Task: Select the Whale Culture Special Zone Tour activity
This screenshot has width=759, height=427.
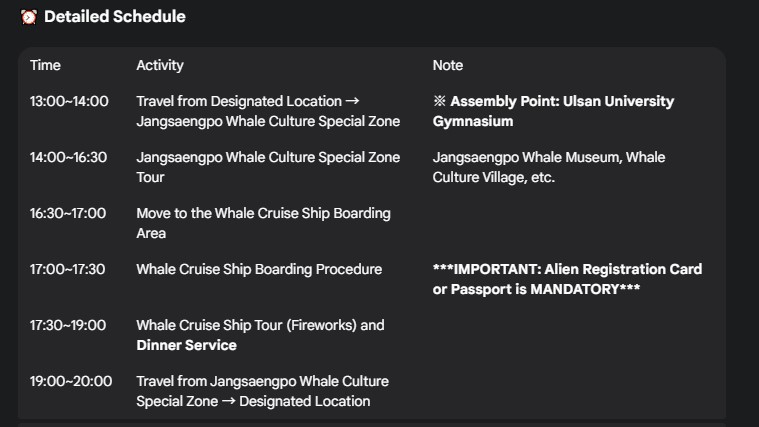Action: (267, 167)
